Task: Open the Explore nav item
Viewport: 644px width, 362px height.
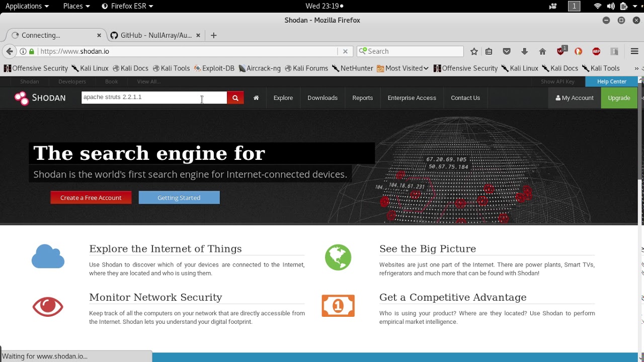Action: tap(283, 98)
